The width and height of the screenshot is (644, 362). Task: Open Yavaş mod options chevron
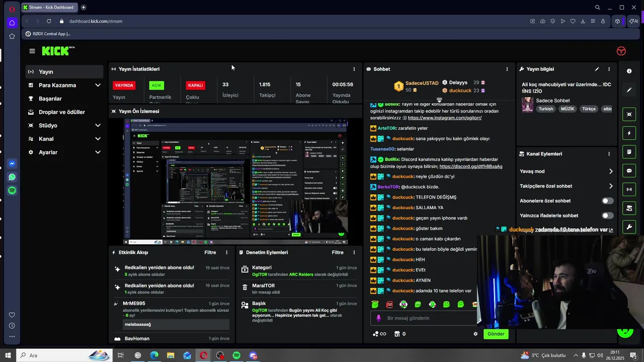[x=611, y=171]
